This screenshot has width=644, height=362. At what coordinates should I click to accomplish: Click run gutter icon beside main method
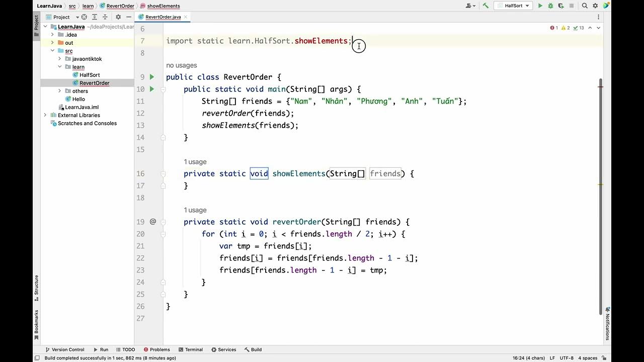152,89
